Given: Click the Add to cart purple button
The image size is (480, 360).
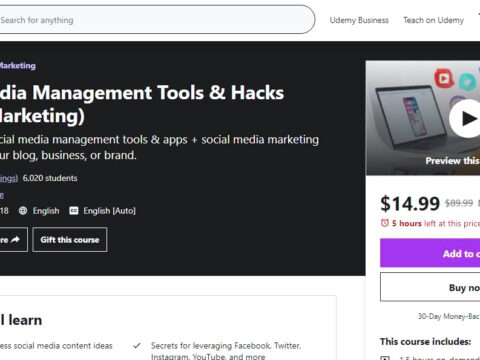Looking at the screenshot, I should coord(430,253).
